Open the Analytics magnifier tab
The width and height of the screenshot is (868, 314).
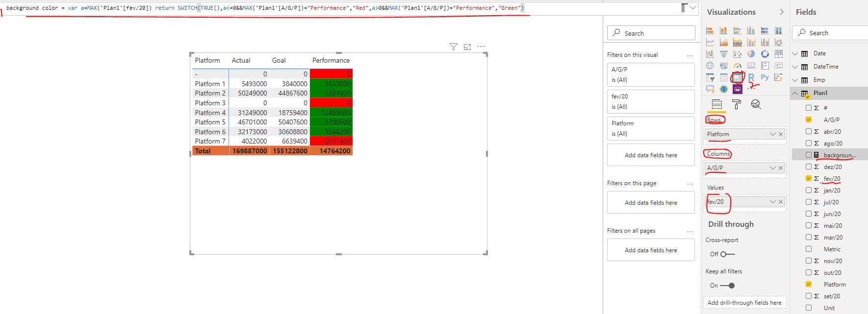click(756, 104)
